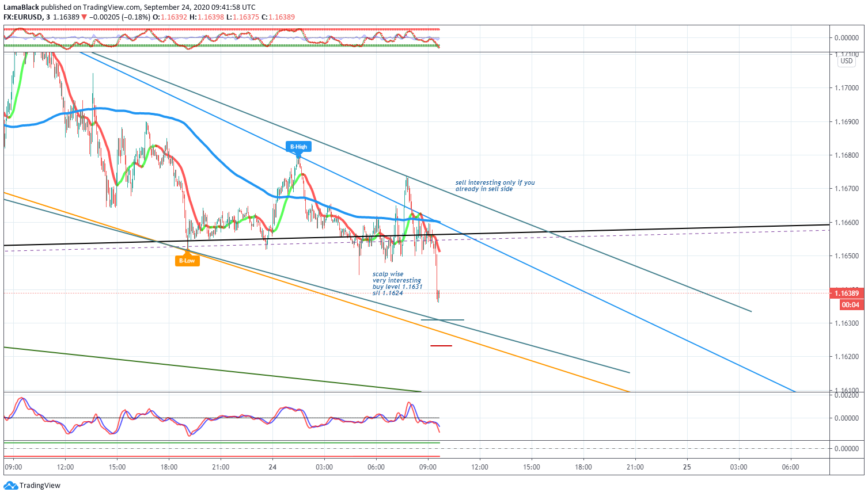This screenshot has height=496, width=868.
Task: Click the Close value C:1.16389
Action: 278,17
